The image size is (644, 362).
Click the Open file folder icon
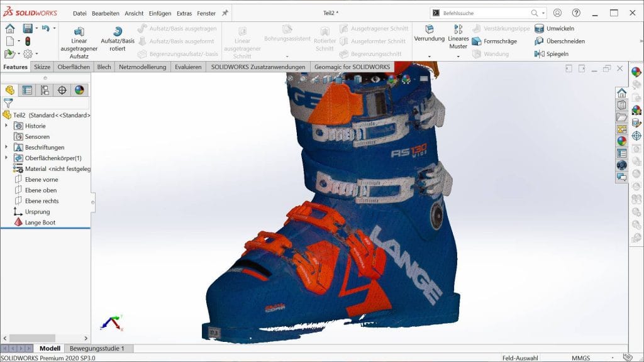coord(9,53)
